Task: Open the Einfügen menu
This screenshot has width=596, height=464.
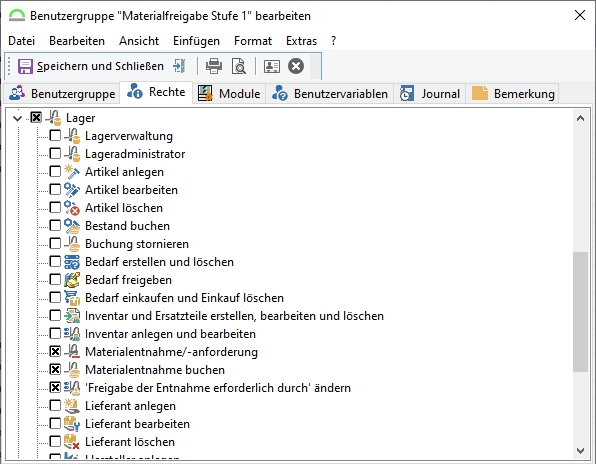Action: (197, 41)
